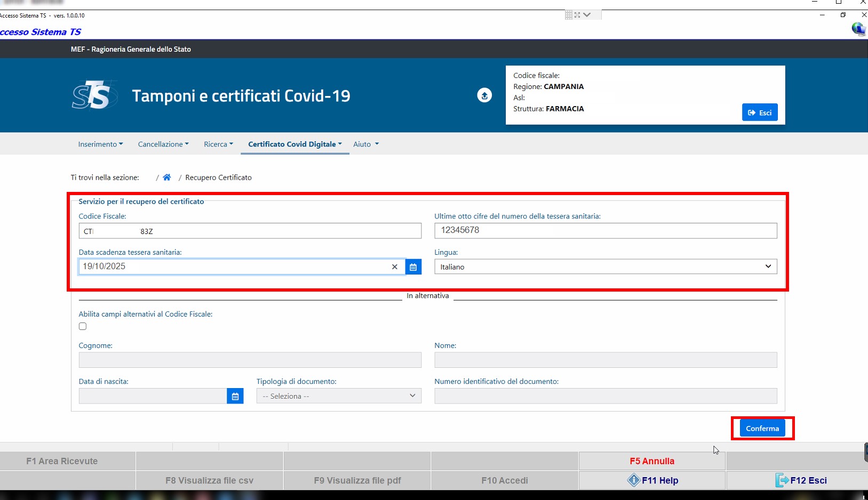This screenshot has height=500, width=868.
Task: Enable alternative fields to Codice Fiscale checkbox
Action: (x=83, y=326)
